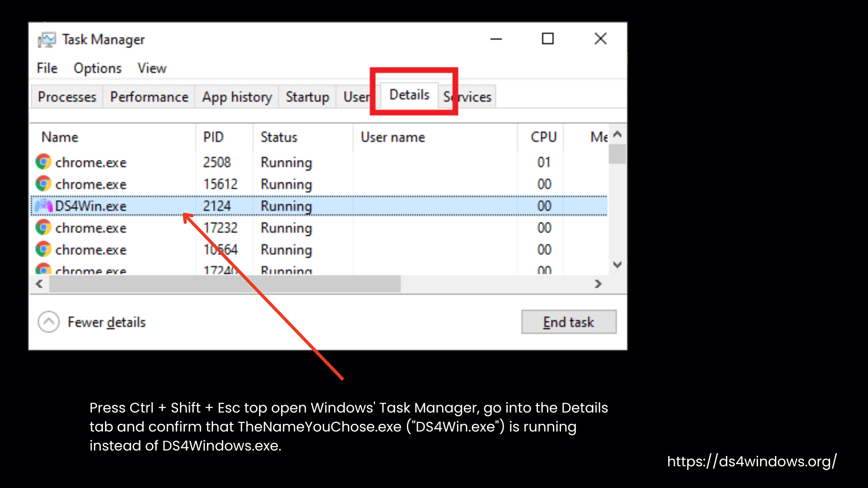Click CPU value 01 in first row
The height and width of the screenshot is (488, 868).
coord(544,162)
